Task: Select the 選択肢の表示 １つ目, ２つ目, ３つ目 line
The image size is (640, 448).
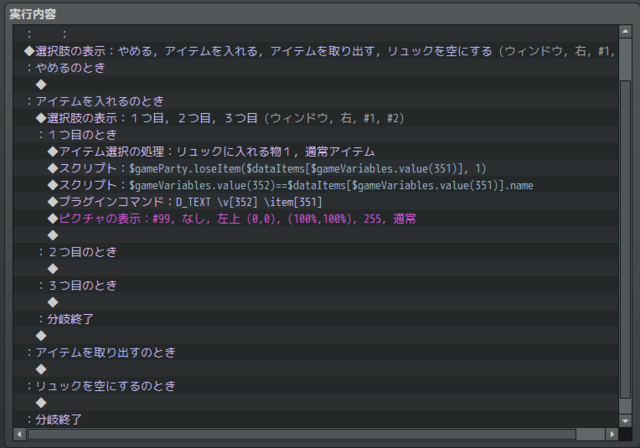Action: (316, 118)
